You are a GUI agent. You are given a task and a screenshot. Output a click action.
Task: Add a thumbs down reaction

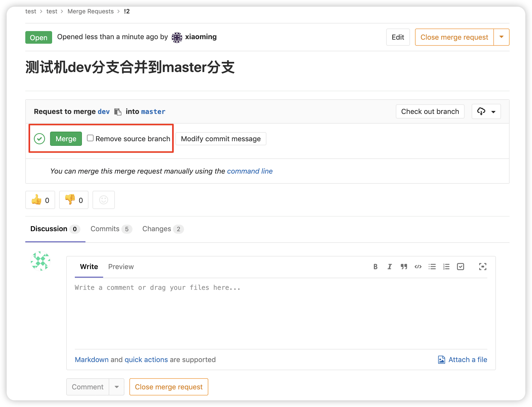[74, 200]
